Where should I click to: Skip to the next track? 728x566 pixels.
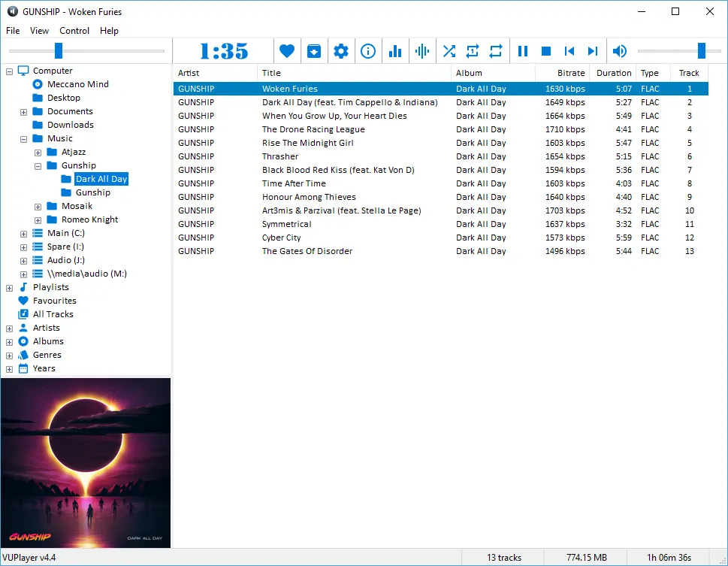[594, 50]
